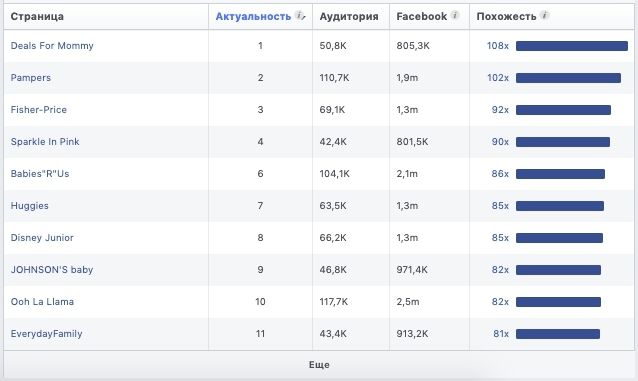The height and width of the screenshot is (381, 638).
Task: Select the Страница column header
Action: pos(37,17)
